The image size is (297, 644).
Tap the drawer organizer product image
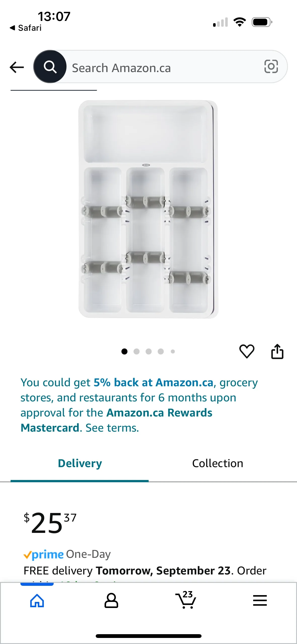coord(148,209)
